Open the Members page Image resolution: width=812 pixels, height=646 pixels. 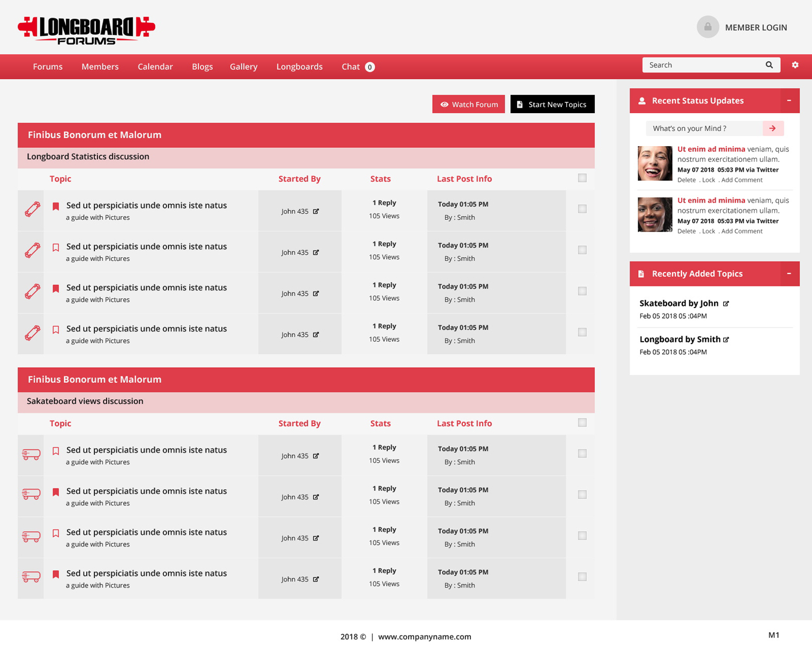100,67
